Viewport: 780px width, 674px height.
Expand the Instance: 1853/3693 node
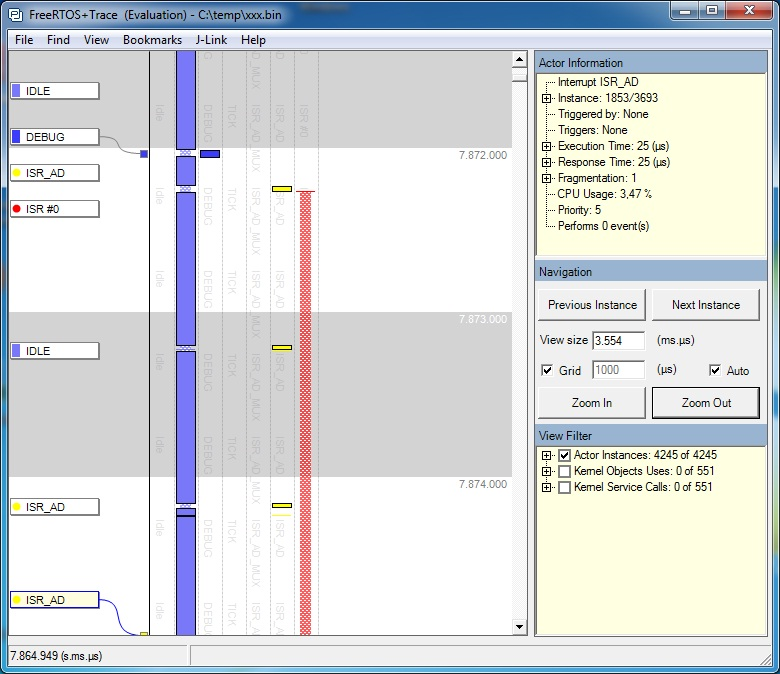tap(546, 98)
